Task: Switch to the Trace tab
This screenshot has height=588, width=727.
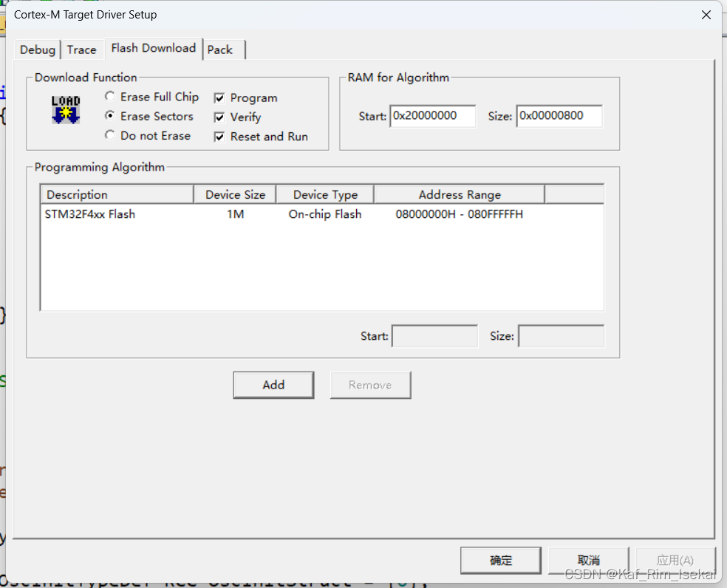Action: 81,49
